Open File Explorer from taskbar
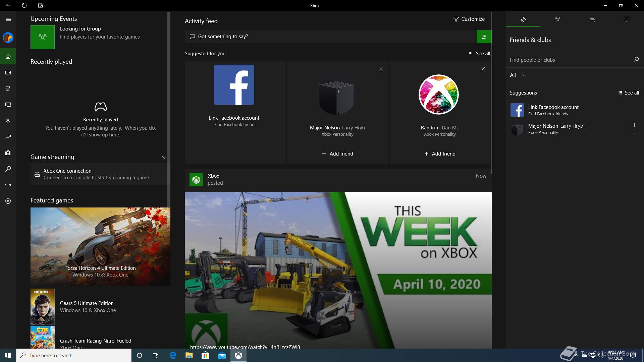The image size is (644, 362). click(x=189, y=355)
